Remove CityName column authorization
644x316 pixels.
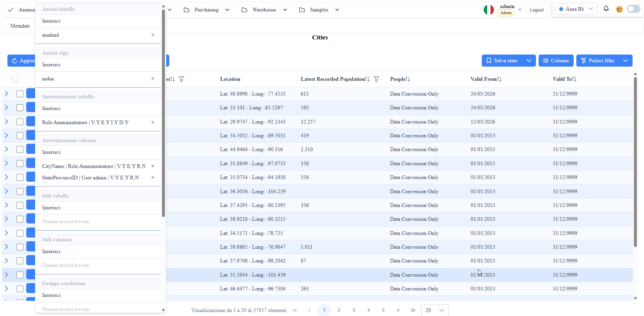coord(152,166)
